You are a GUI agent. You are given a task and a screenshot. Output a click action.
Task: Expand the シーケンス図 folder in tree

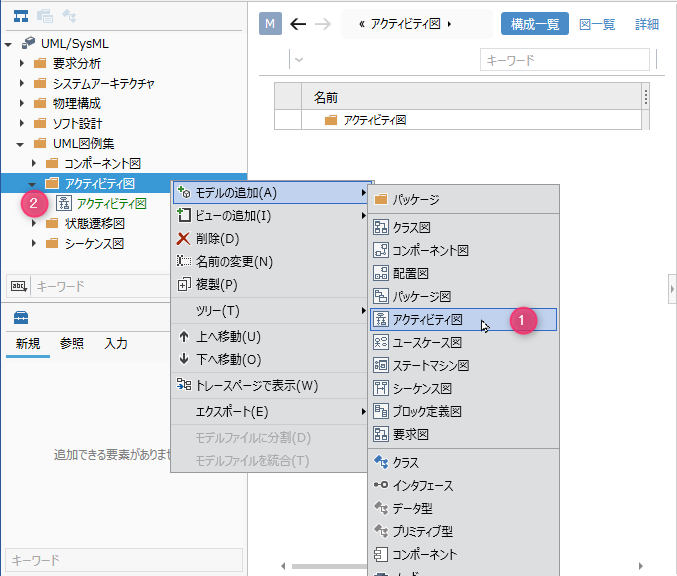click(x=34, y=243)
